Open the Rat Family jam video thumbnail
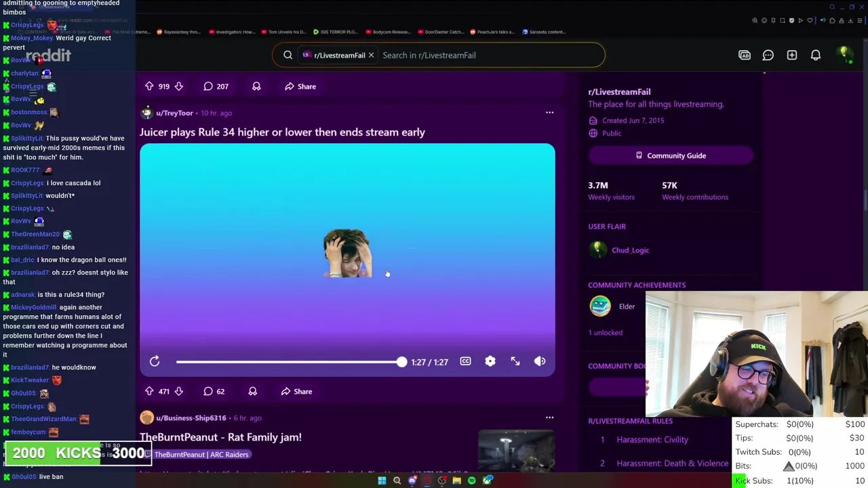 coord(516,449)
